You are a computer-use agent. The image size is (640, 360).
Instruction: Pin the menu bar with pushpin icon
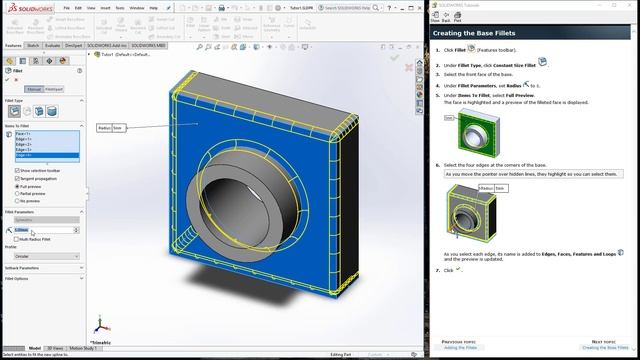click(169, 8)
